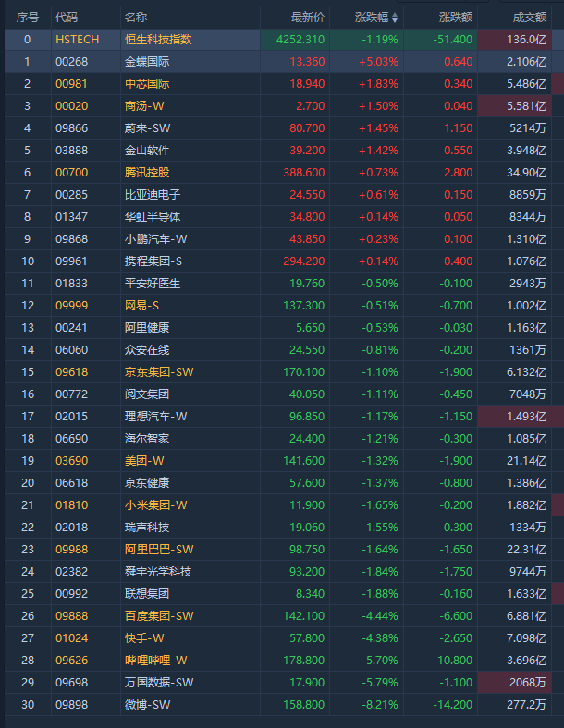Select the 恒生科技指数 row name
Image resolution: width=564 pixels, height=728 pixels.
pyautogui.click(x=158, y=40)
